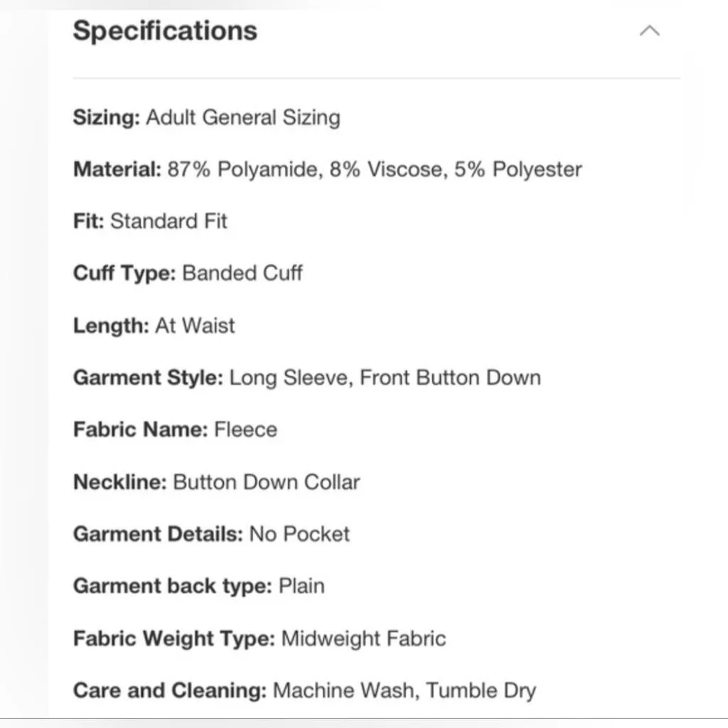The height and width of the screenshot is (728, 728).
Task: Click the divider line under Specifications
Action: 377,78
